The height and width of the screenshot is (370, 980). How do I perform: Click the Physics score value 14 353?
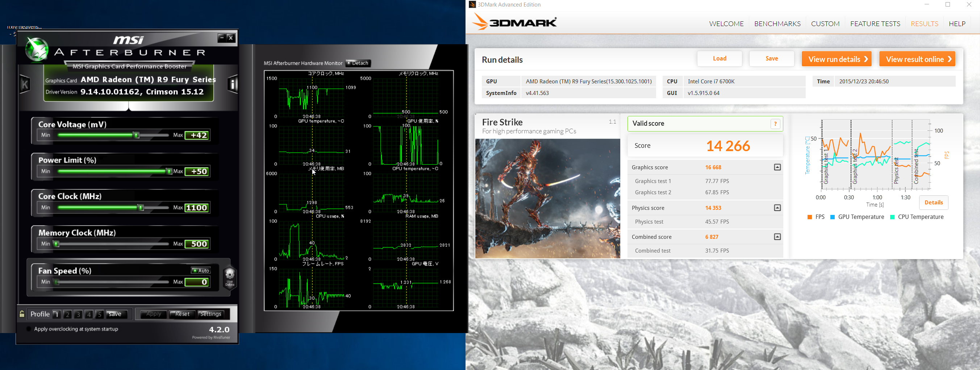point(713,208)
